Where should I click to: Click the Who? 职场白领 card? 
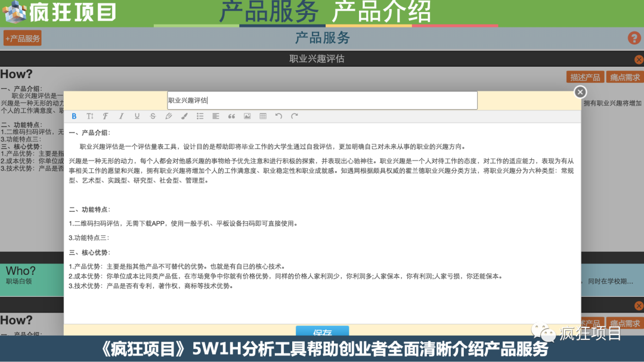point(32,280)
